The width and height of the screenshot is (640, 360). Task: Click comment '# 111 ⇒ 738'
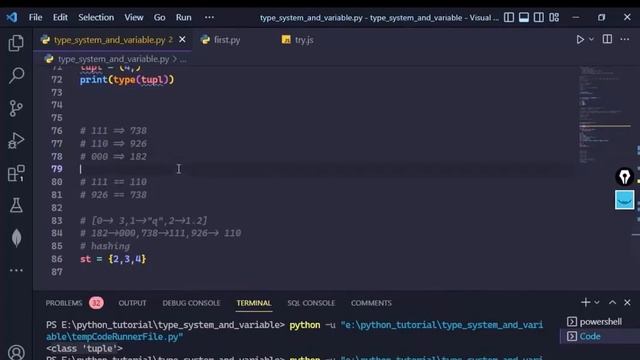click(x=113, y=131)
